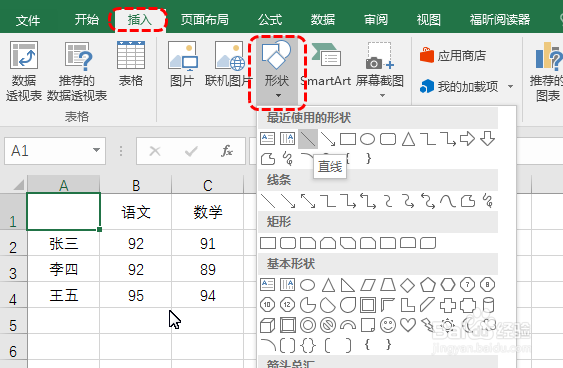The image size is (563, 368).
Task: Select the Insert (插入) tab
Action: [x=140, y=19]
